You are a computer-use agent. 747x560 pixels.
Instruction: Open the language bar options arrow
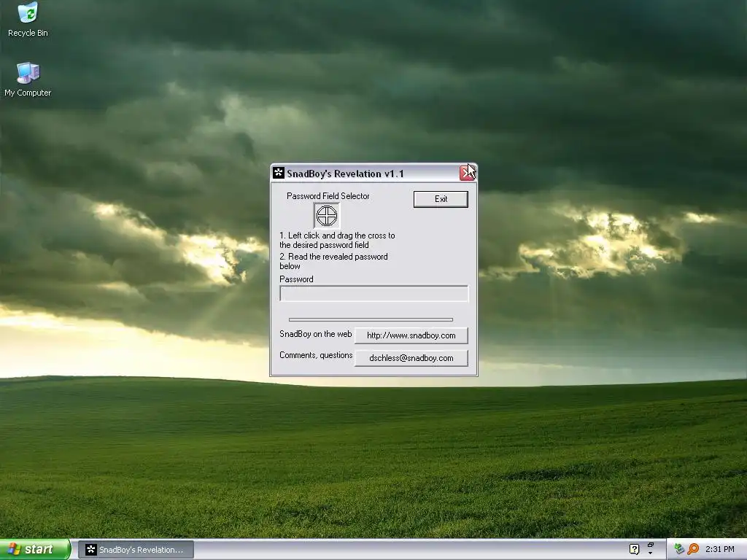click(x=651, y=553)
